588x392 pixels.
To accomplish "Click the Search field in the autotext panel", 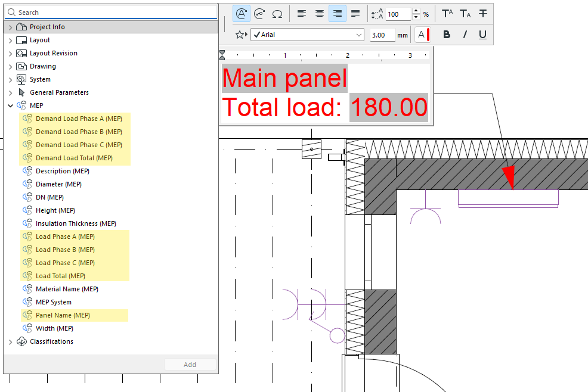I will pos(111,13).
